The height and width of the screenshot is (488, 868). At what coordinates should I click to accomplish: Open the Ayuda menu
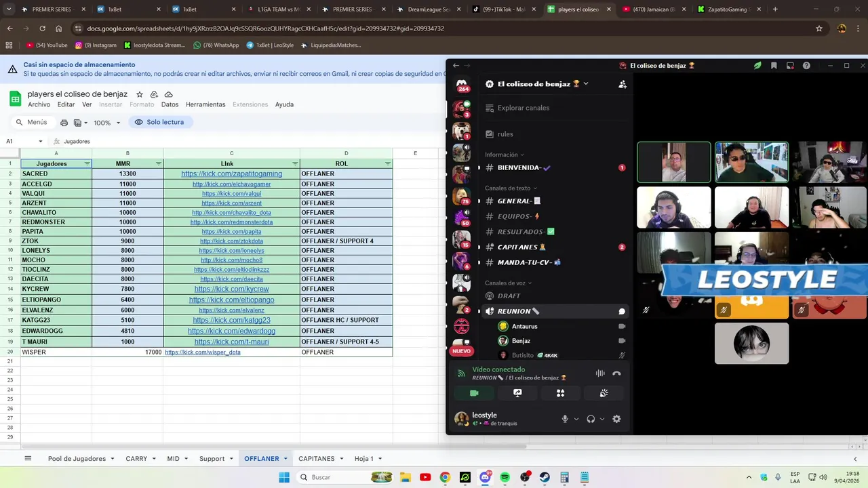click(284, 104)
